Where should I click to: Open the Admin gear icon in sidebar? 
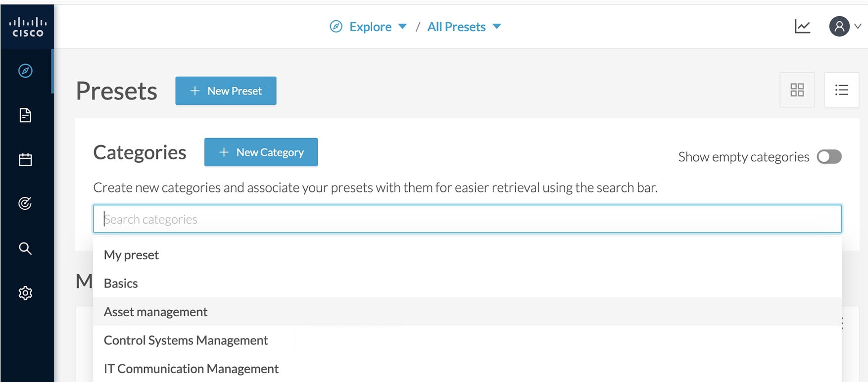(x=25, y=293)
